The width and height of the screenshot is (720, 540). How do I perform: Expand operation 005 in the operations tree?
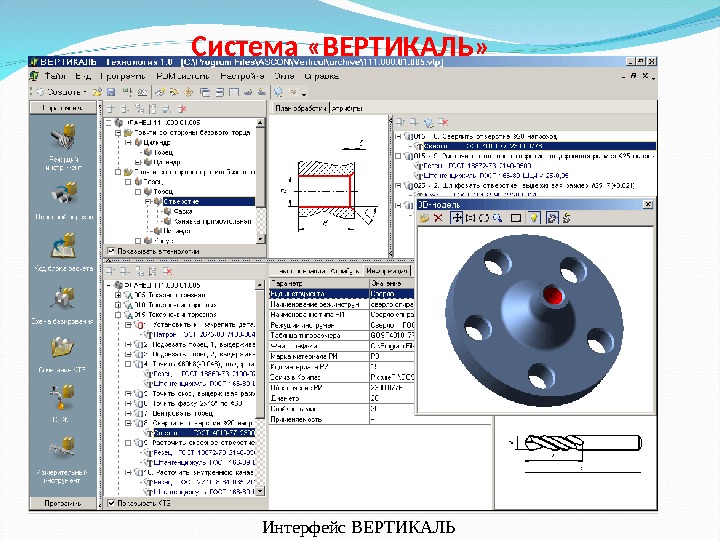pos(118,295)
